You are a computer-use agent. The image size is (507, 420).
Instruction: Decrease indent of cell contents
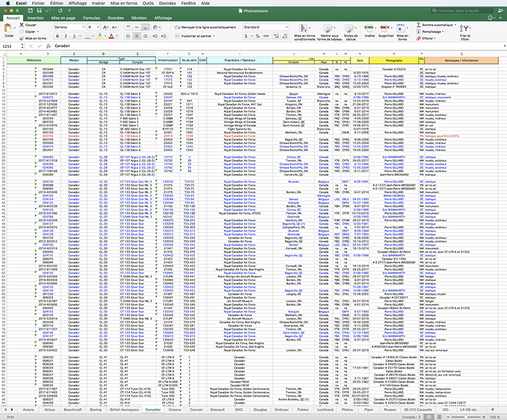(155, 36)
